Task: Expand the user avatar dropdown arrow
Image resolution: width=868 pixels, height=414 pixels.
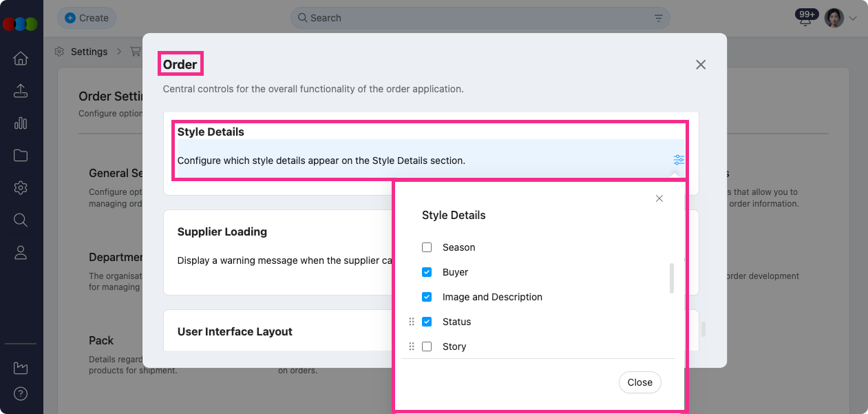Action: coord(853,19)
